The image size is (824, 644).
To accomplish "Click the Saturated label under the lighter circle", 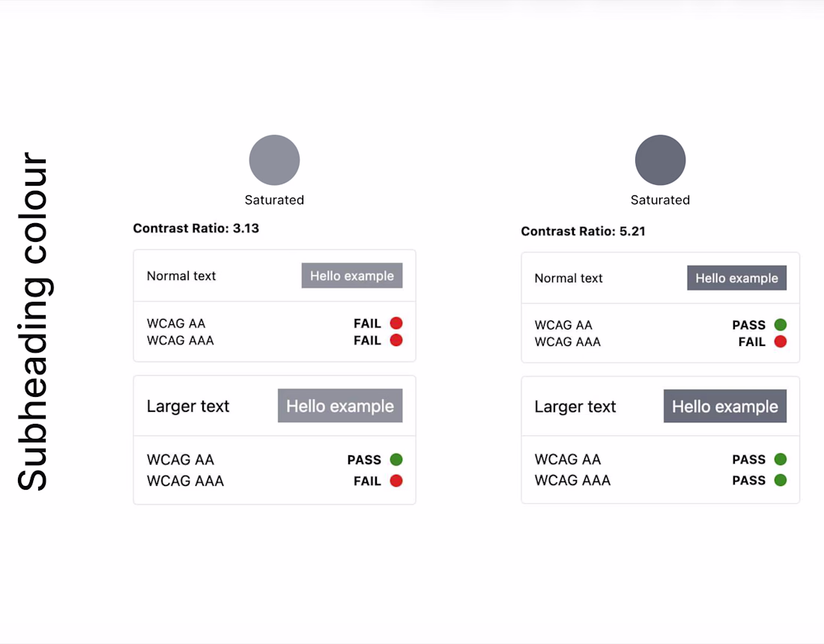I will click(x=274, y=200).
